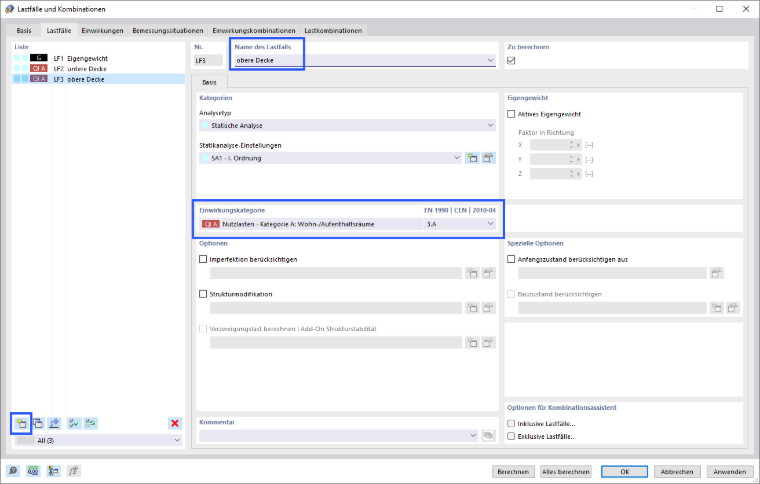
Task: Click new structure modification icon
Action: (472, 308)
